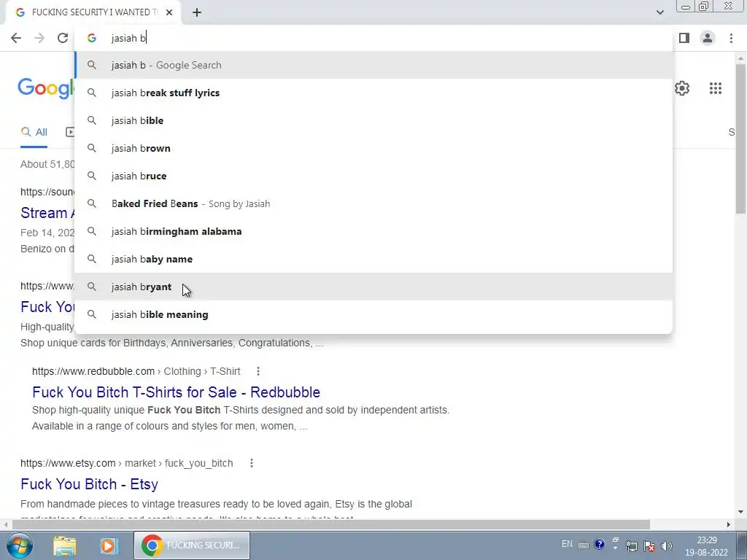Open Google quick settings gear
Image resolution: width=747 pixels, height=560 pixels.
[x=682, y=88]
